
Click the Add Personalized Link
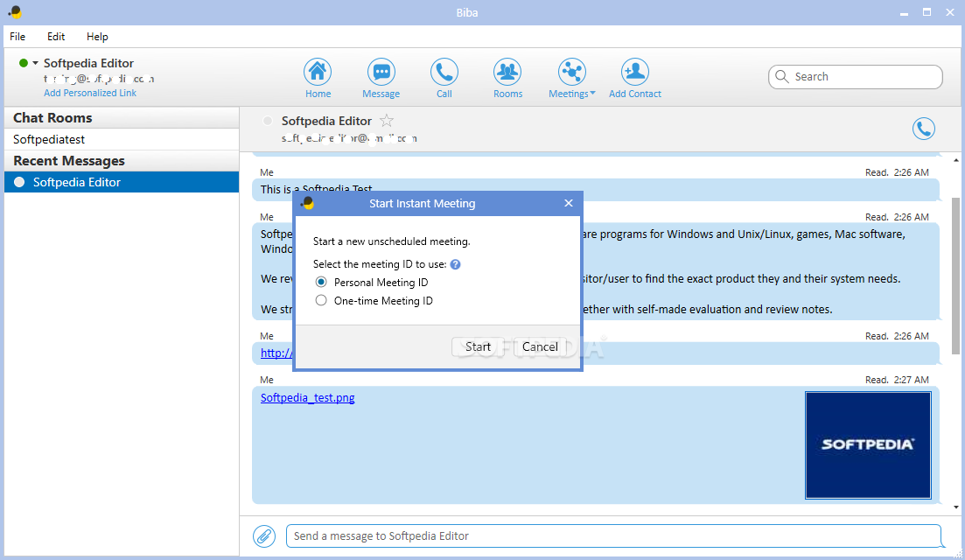coord(90,93)
